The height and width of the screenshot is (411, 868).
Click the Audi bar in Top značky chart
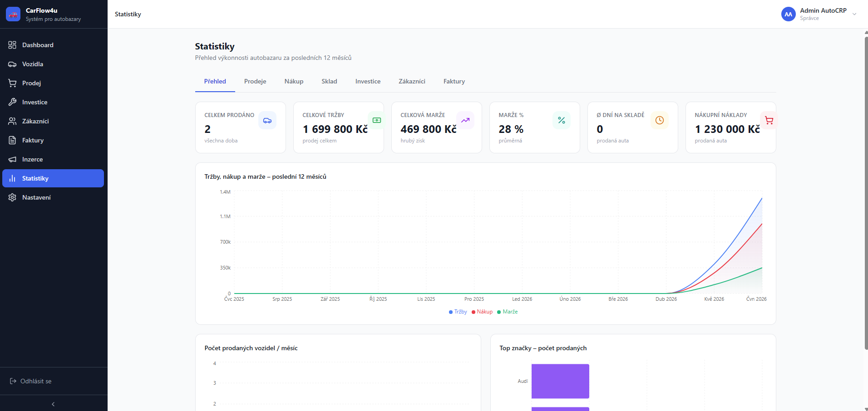tap(560, 381)
